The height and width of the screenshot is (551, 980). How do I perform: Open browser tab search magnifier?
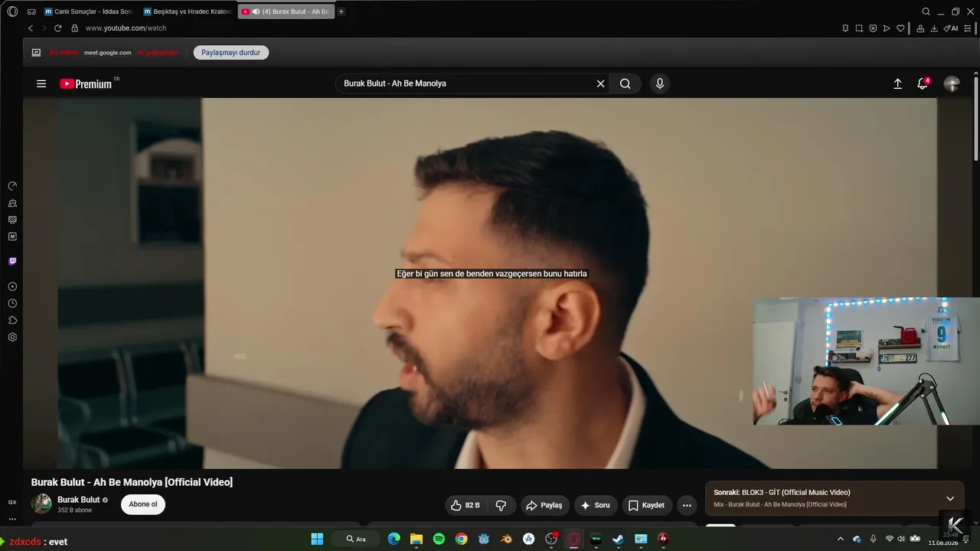tap(926, 11)
